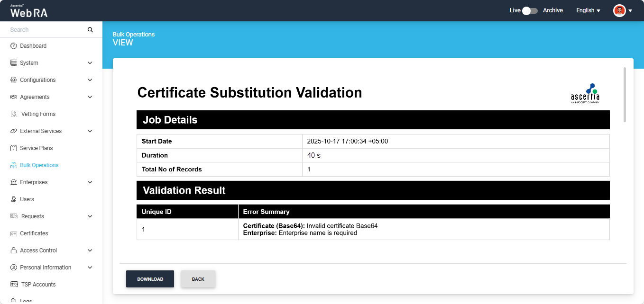Toggle the Live/Archive switch
Screen dimensions: 644x304
[530, 10]
